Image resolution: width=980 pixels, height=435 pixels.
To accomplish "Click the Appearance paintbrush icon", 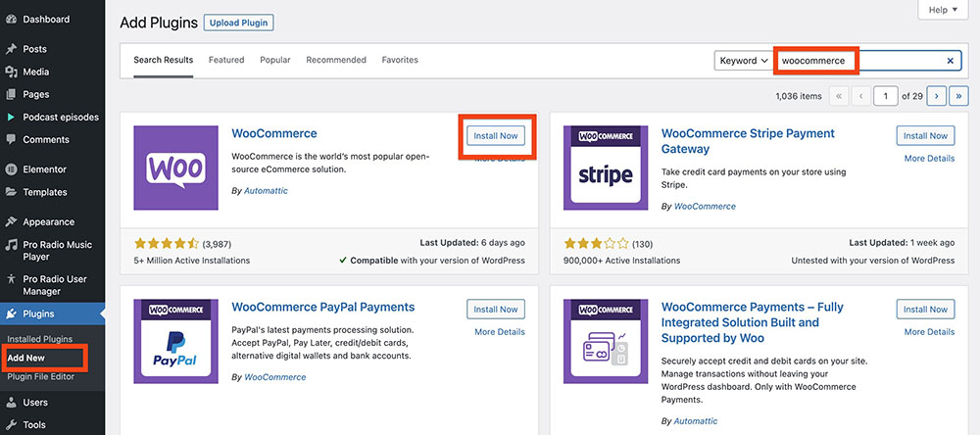I will [11, 221].
